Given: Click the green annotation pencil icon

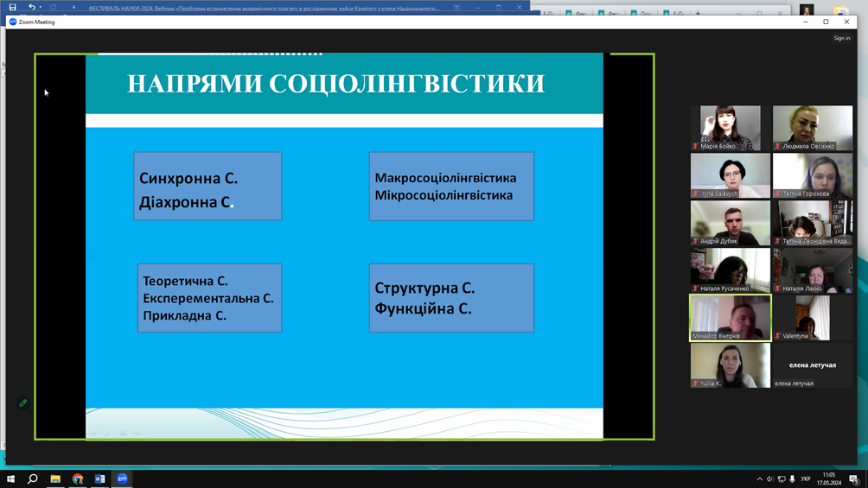Looking at the screenshot, I should click(23, 403).
